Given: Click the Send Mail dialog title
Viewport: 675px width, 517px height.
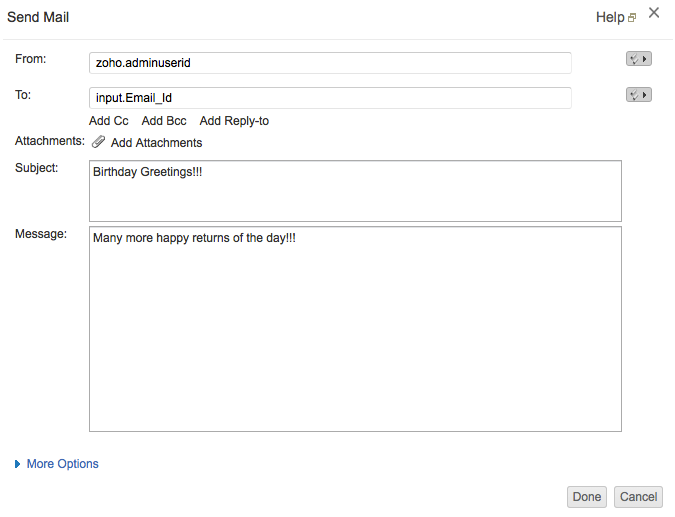Looking at the screenshot, I should (39, 17).
